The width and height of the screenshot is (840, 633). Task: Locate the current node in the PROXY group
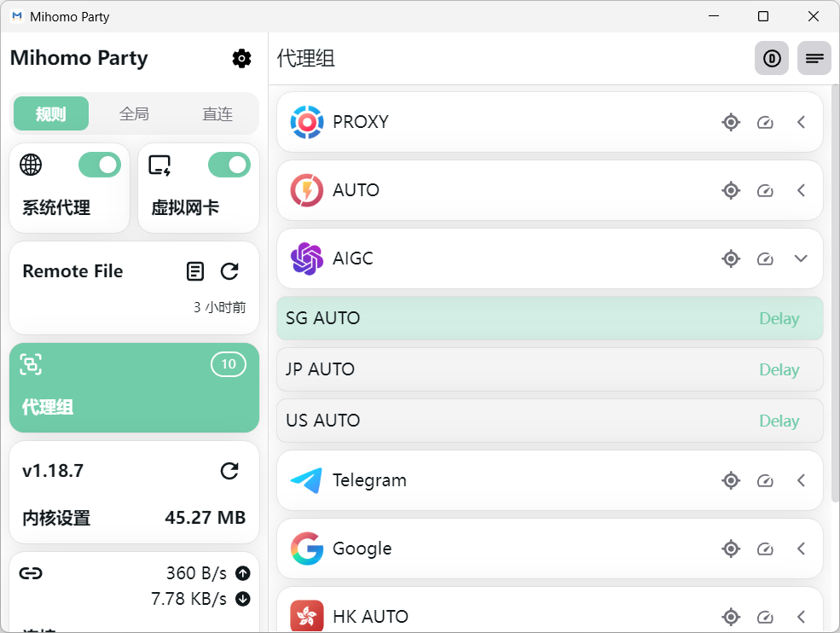tap(731, 122)
